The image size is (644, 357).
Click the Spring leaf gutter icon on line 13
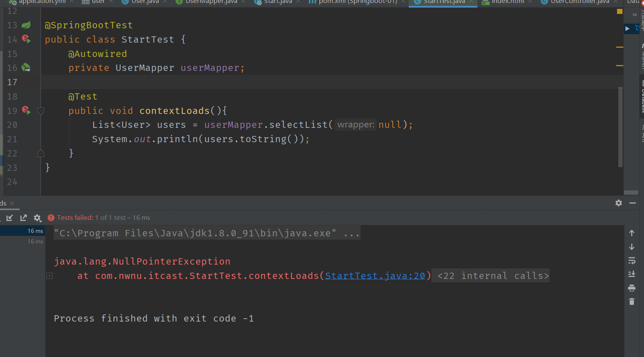pos(26,25)
